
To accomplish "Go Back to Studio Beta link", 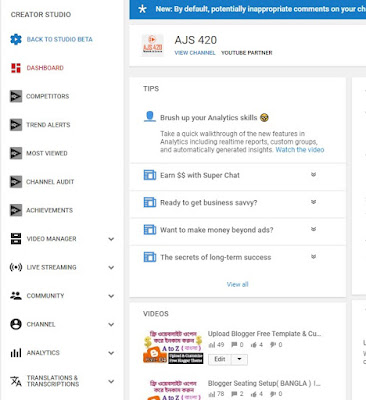I will pos(60,39).
